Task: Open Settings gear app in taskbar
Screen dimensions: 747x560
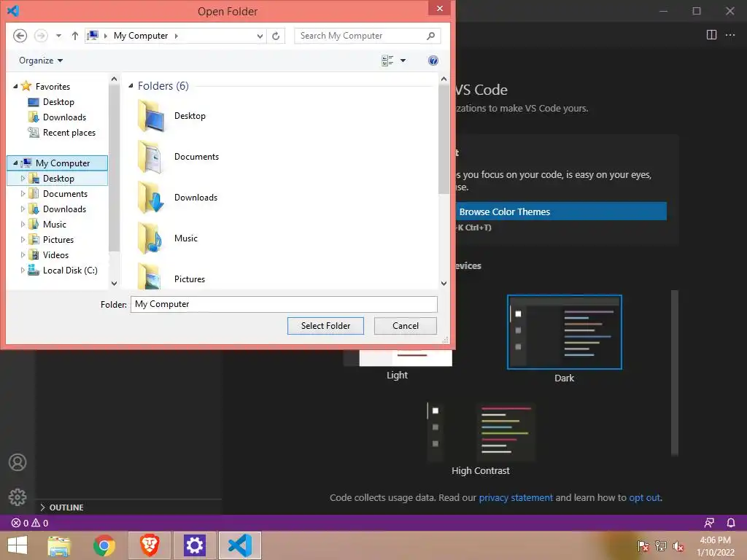Action: pyautogui.click(x=194, y=545)
